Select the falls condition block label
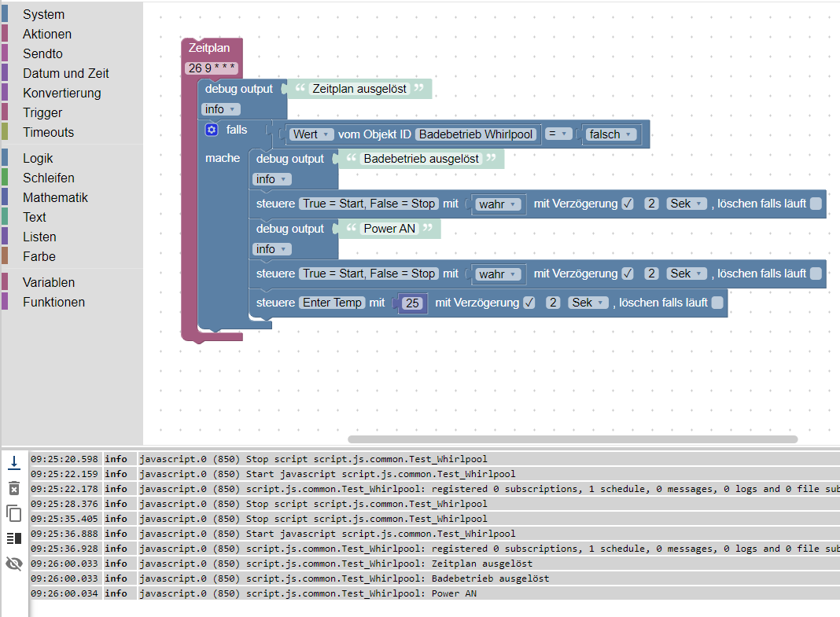 coord(236,130)
